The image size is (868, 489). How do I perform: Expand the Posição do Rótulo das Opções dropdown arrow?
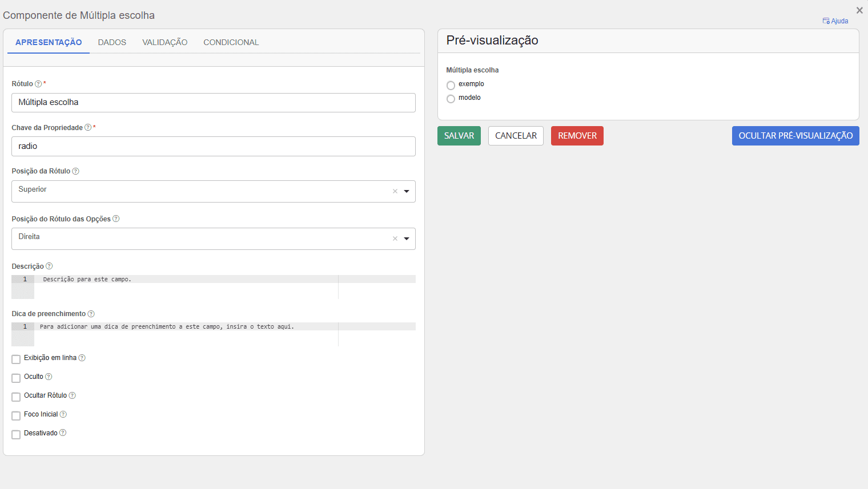[407, 239]
